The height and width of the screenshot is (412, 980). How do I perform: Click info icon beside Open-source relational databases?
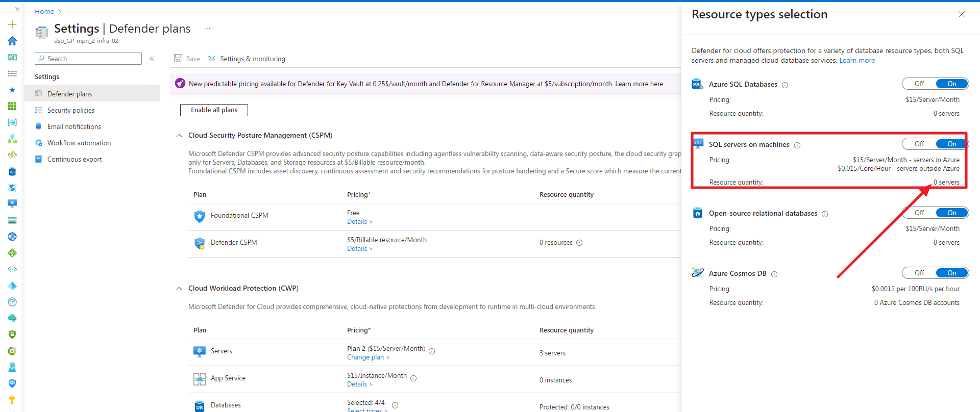(825, 214)
